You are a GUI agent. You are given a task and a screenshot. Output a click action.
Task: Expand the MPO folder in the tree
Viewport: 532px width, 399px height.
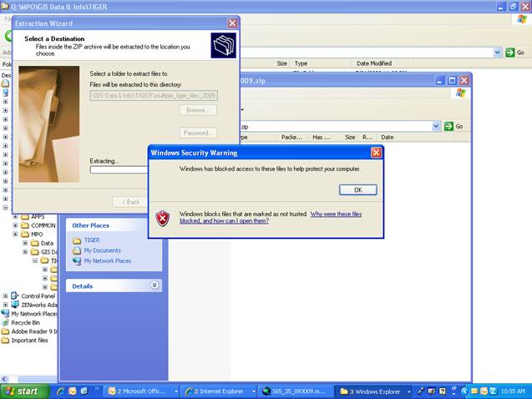point(15,234)
